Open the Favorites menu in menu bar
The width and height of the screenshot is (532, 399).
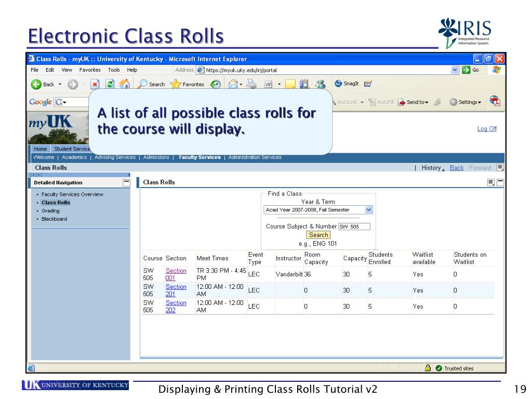click(x=90, y=70)
